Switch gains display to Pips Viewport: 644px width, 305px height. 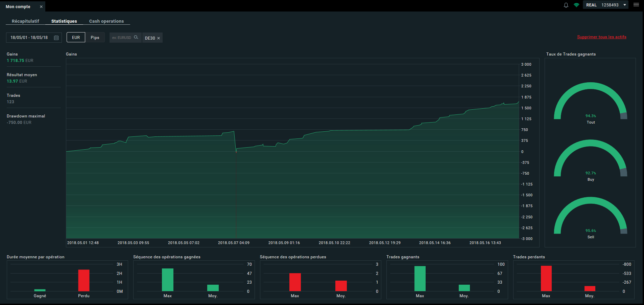pyautogui.click(x=95, y=37)
